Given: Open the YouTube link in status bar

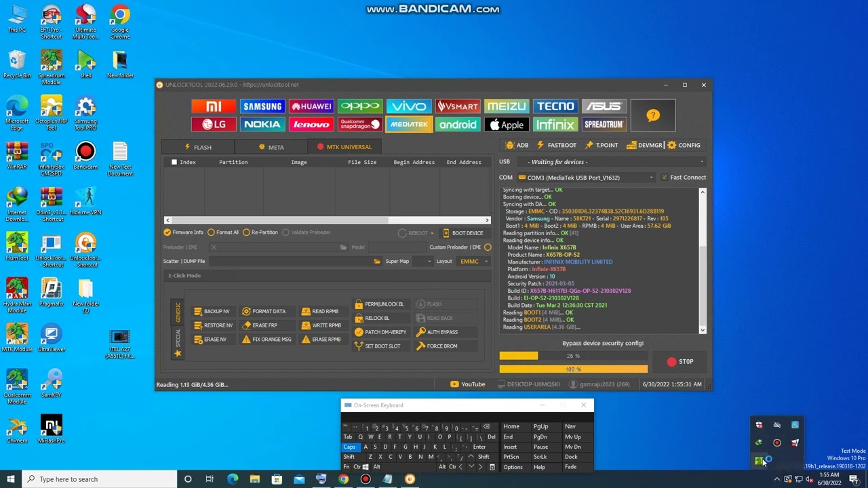Looking at the screenshot, I should (468, 384).
